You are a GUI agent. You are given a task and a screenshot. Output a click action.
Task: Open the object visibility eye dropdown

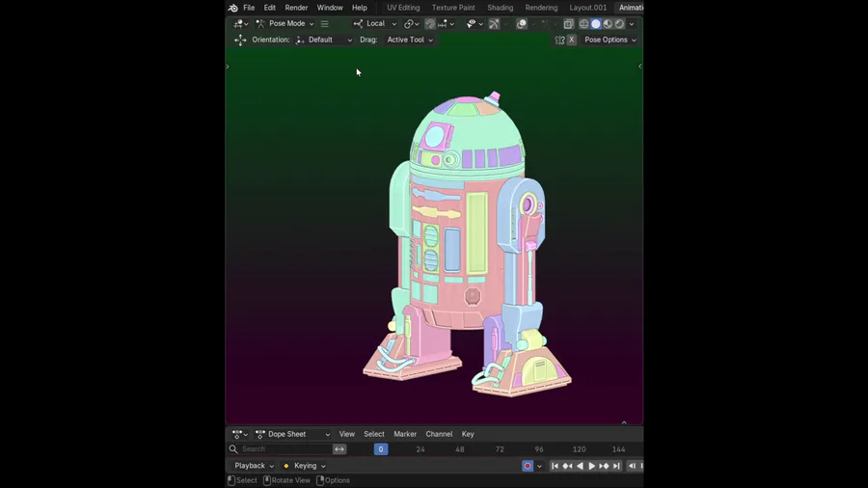click(x=475, y=24)
